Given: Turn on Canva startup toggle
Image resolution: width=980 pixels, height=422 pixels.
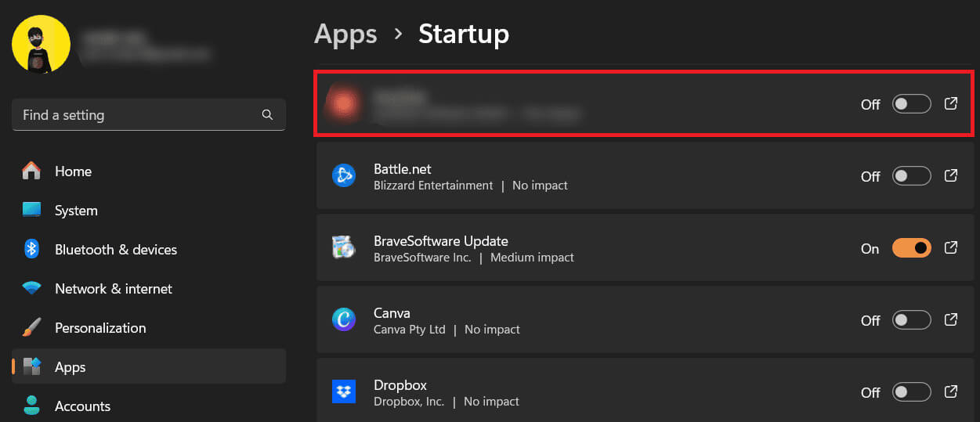Looking at the screenshot, I should click(x=911, y=320).
